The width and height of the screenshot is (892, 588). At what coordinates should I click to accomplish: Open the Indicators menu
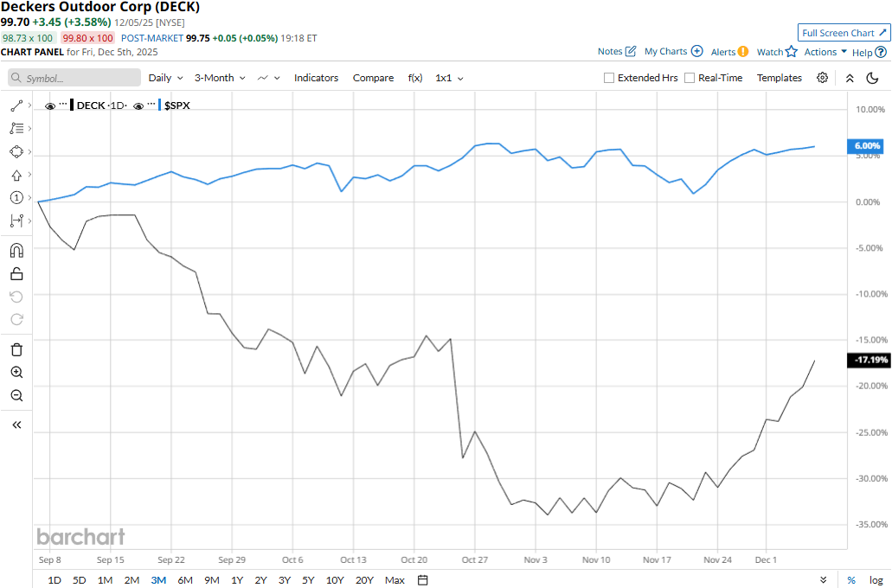pyautogui.click(x=316, y=78)
